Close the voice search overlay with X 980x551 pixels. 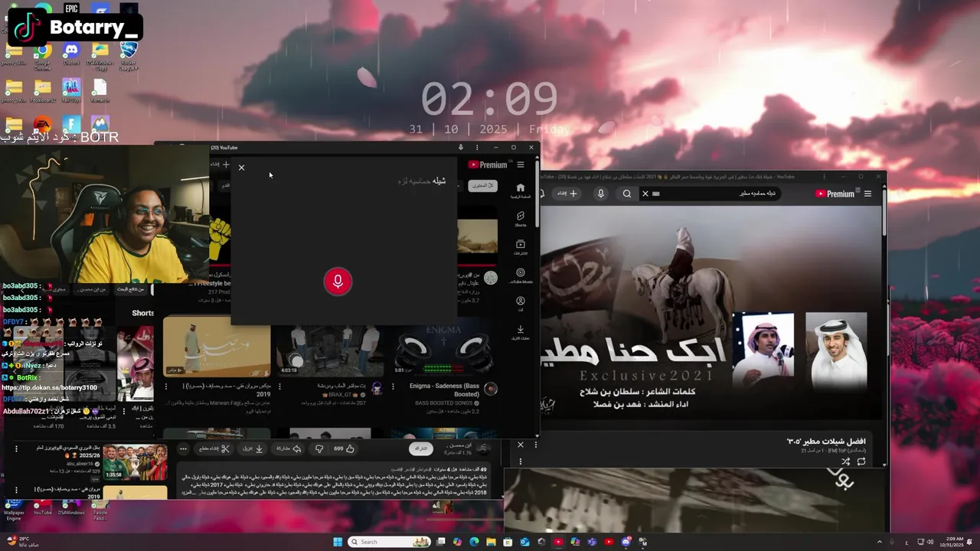(241, 168)
